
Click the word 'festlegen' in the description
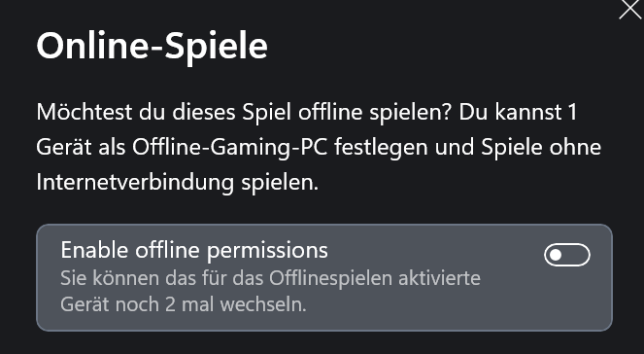(381, 147)
